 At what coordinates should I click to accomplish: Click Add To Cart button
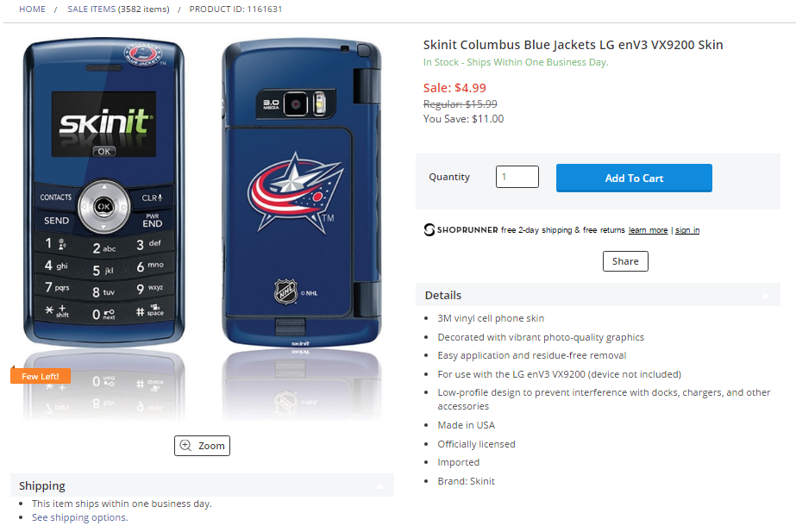point(634,178)
